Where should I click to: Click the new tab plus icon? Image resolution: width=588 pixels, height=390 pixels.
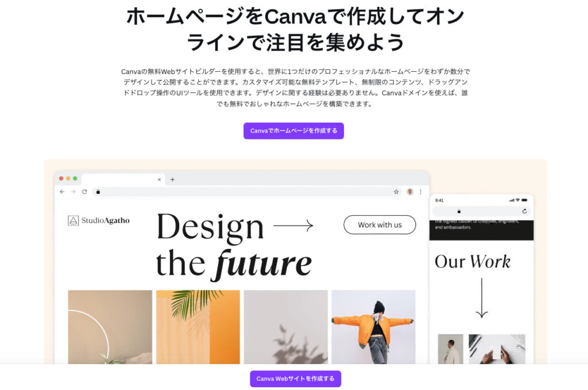click(172, 180)
